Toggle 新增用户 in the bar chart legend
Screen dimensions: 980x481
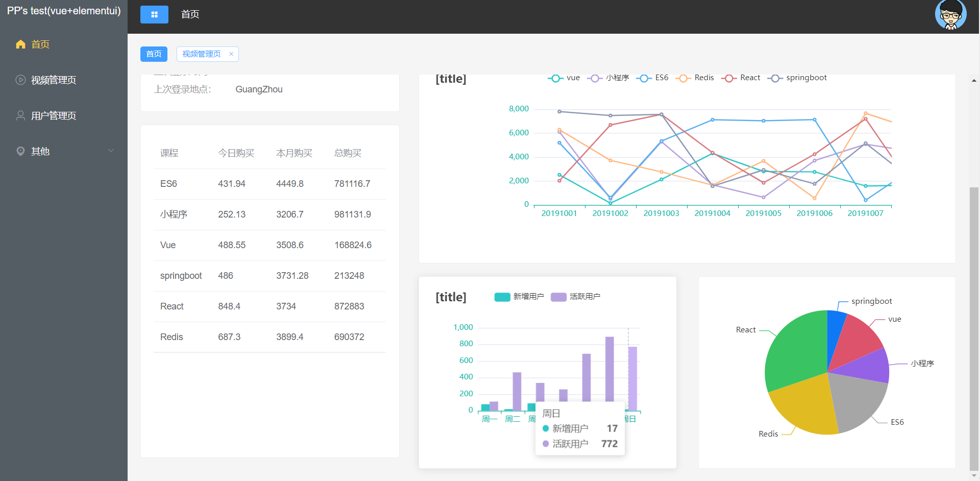pyautogui.click(x=519, y=297)
